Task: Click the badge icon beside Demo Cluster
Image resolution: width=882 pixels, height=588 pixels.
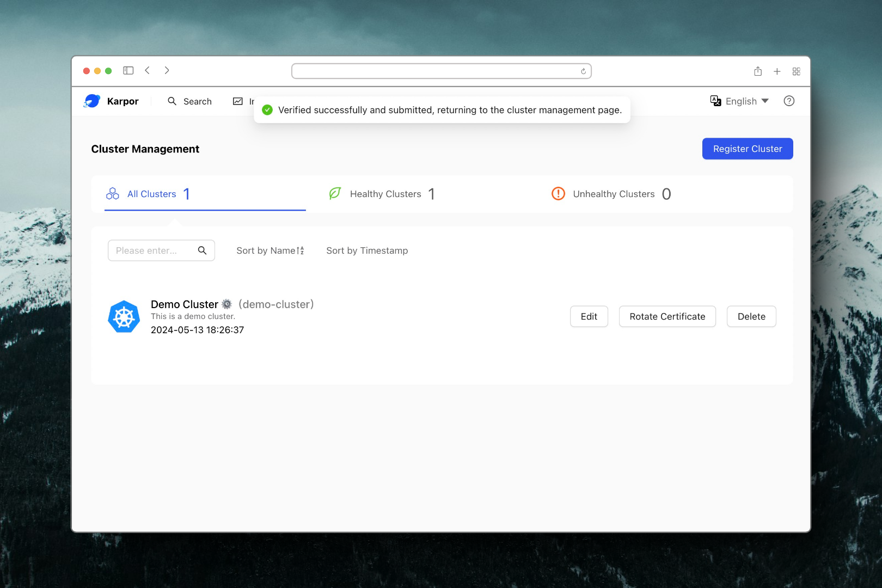Action: click(x=227, y=304)
